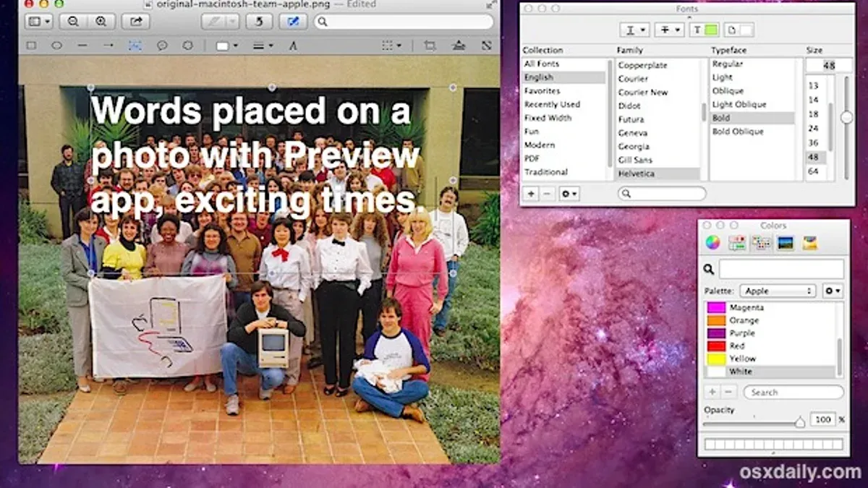Zoom in with the magnifier plus button

[x=101, y=22]
